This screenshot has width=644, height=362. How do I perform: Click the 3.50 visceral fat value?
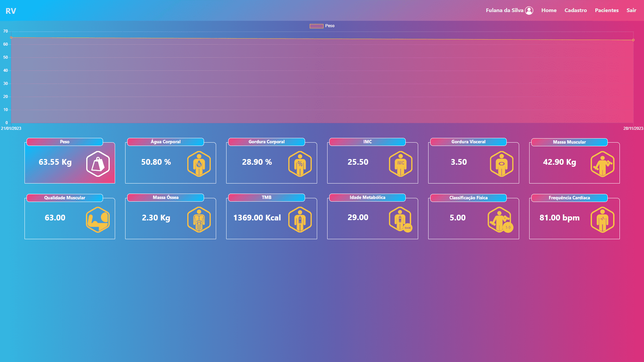pyautogui.click(x=459, y=162)
